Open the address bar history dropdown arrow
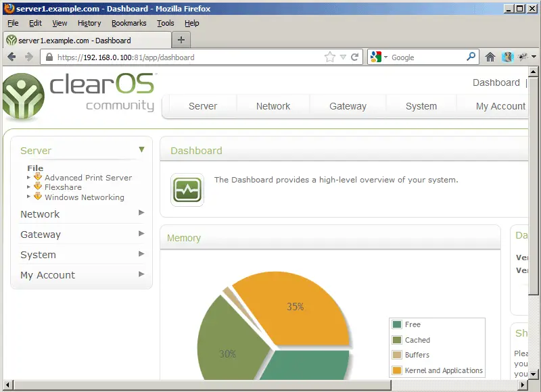Image resolution: width=541 pixels, height=392 pixels. (343, 57)
